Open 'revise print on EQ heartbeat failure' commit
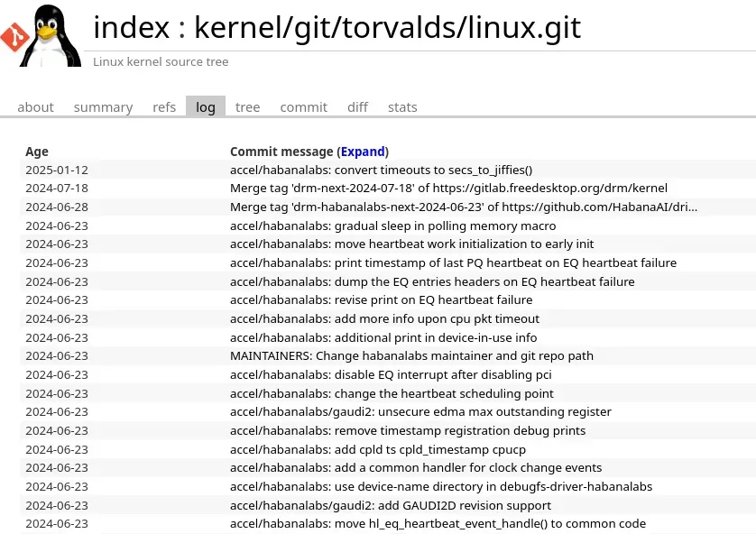Viewport: 756px width, 534px height. (x=381, y=299)
